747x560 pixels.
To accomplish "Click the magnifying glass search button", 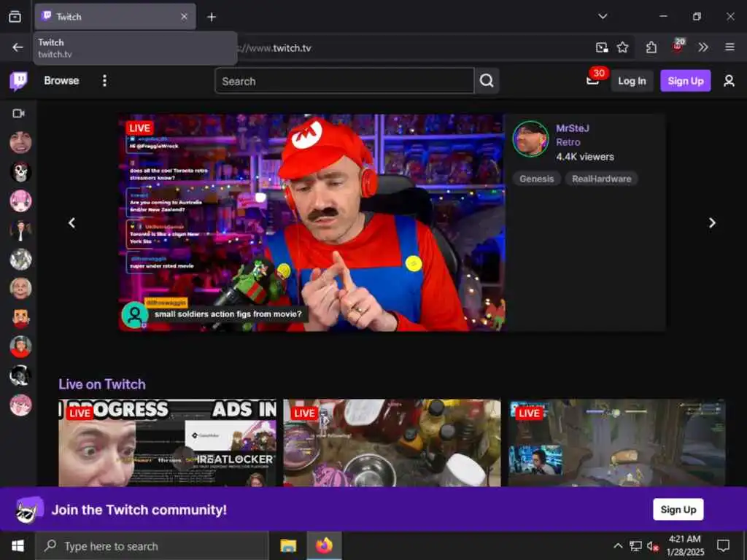I will point(487,81).
